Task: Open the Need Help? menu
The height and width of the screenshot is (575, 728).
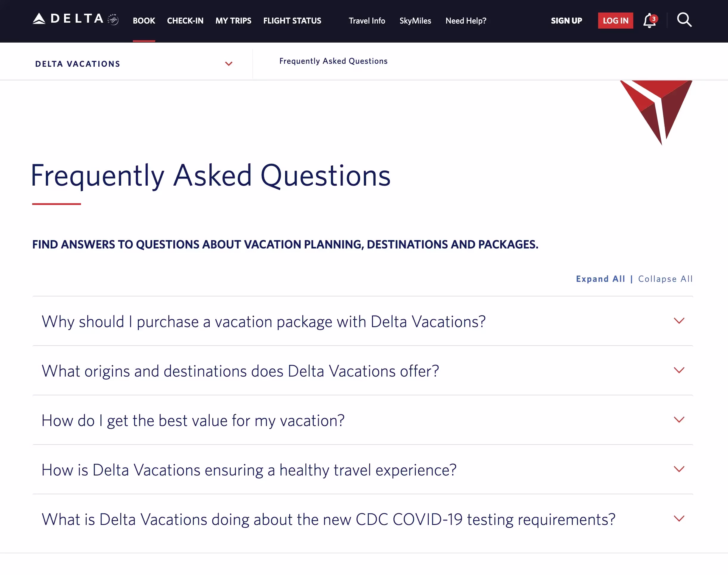Action: click(466, 21)
